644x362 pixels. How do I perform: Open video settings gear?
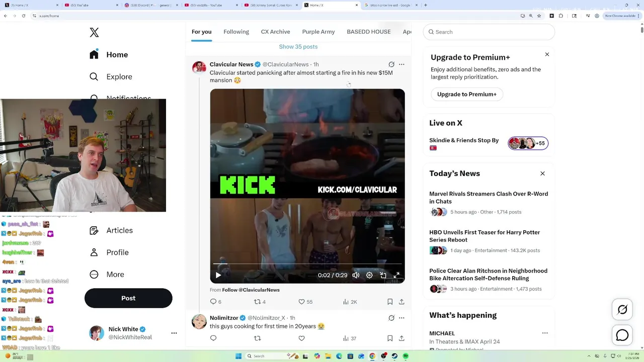click(x=369, y=275)
